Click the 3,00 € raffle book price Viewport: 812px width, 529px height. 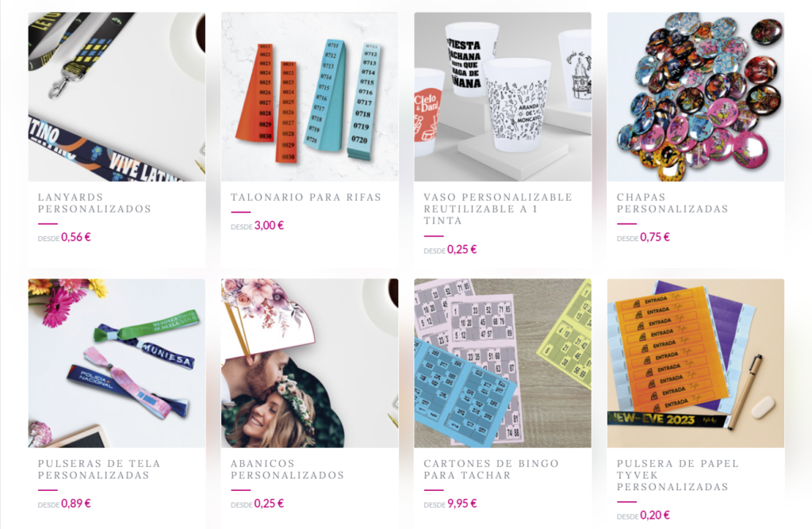pyautogui.click(x=269, y=225)
